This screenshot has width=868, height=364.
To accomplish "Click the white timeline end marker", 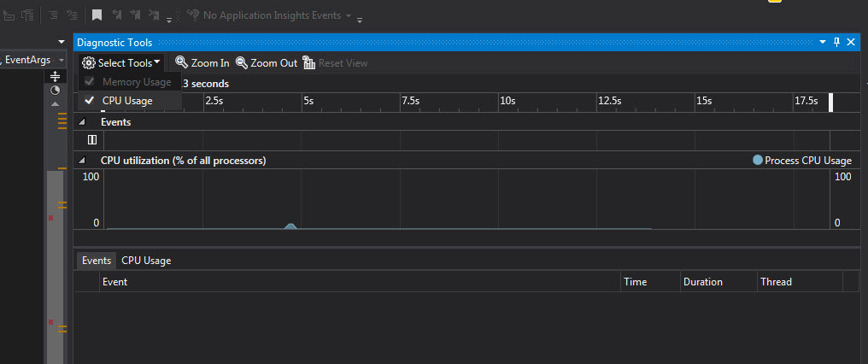I will tap(830, 103).
